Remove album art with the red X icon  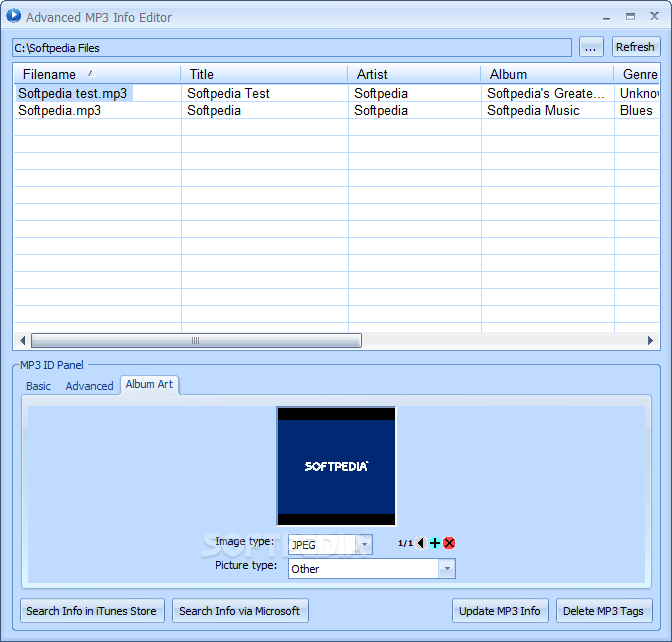pos(449,543)
